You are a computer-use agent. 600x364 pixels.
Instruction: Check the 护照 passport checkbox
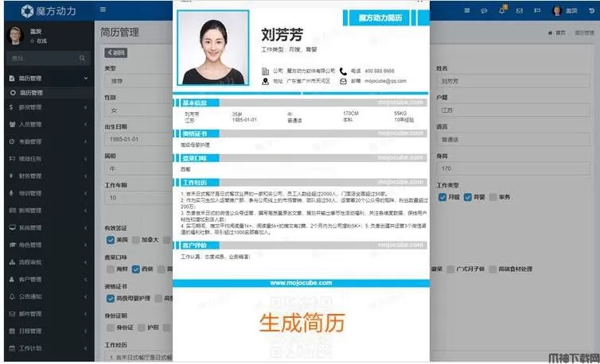tap(141, 327)
